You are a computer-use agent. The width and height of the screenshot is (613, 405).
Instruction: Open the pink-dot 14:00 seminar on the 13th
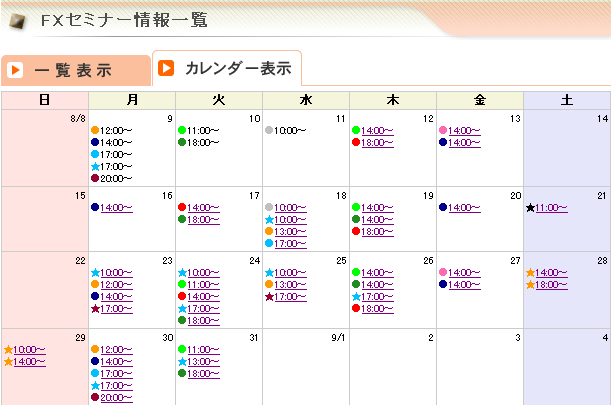(464, 131)
